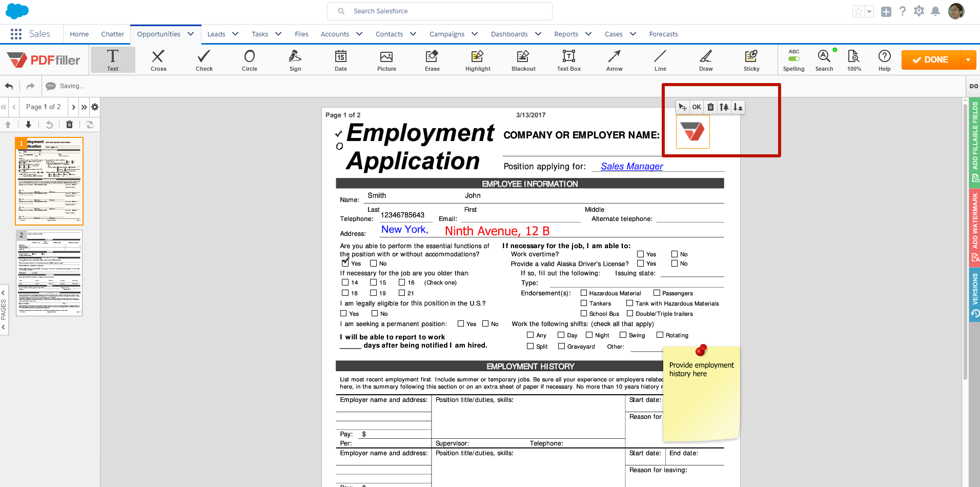The width and height of the screenshot is (980, 487).
Task: Open the Cases tab
Action: point(614,34)
